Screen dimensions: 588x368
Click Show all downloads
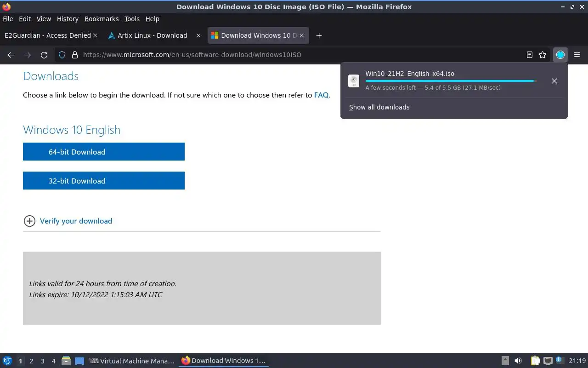tap(379, 107)
